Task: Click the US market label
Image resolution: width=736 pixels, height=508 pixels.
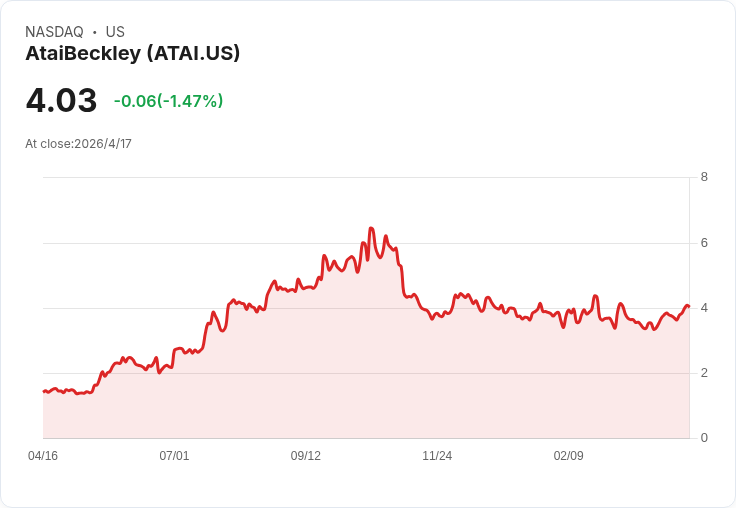Action: pyautogui.click(x=115, y=32)
